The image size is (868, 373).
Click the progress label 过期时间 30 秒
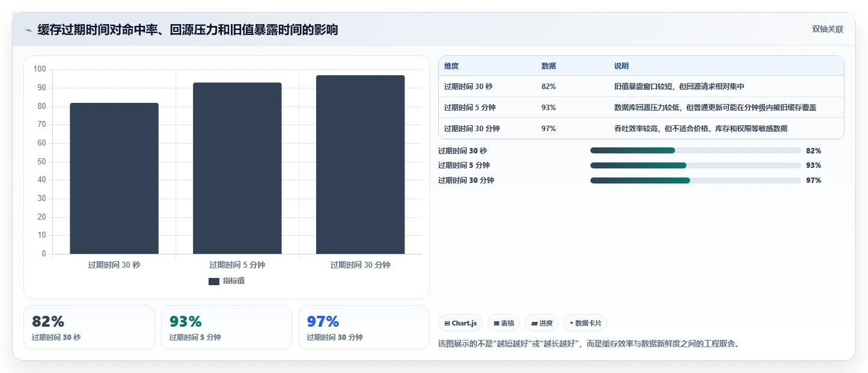(x=462, y=151)
